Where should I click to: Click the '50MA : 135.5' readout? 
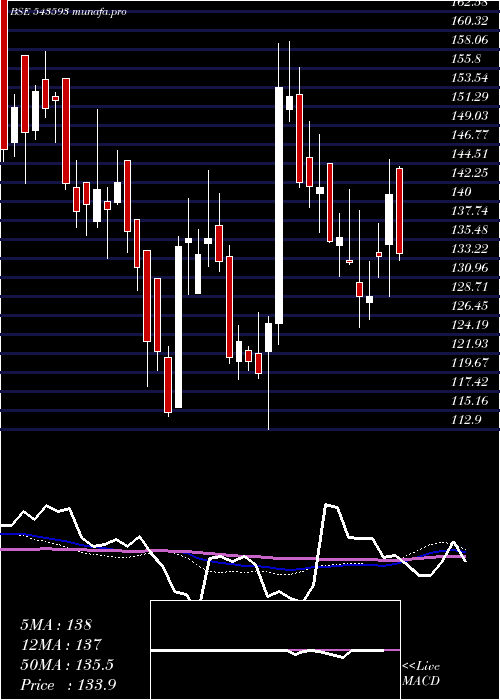click(67, 665)
